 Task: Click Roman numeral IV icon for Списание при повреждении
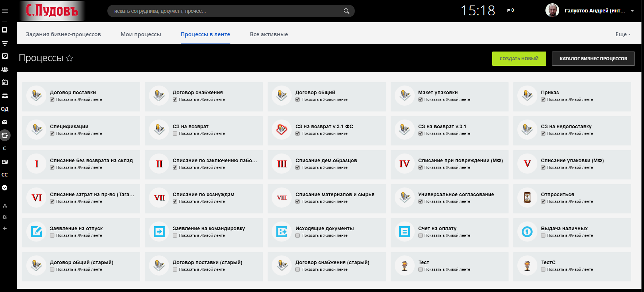coord(404,164)
